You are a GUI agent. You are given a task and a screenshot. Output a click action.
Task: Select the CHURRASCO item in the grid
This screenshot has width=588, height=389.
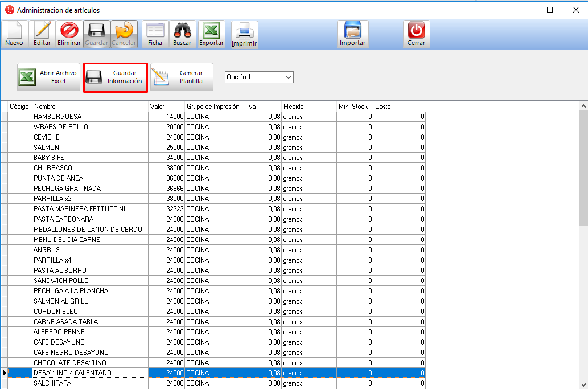point(90,168)
